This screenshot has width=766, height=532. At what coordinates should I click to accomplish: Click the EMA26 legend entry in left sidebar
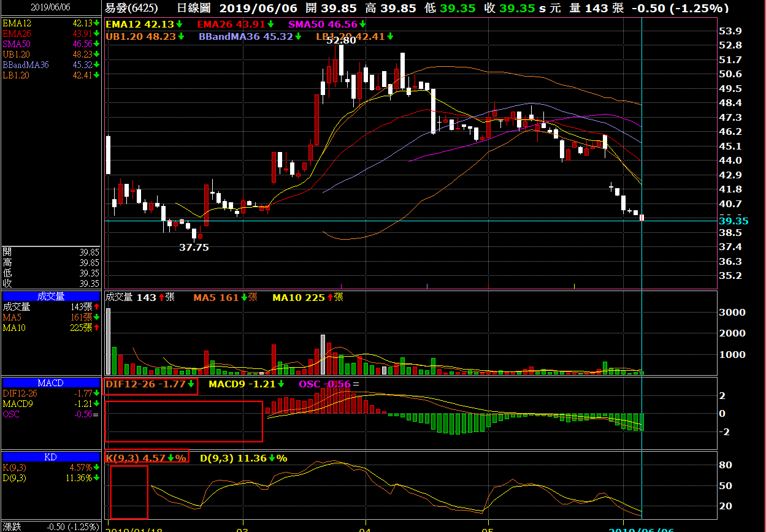(17, 34)
